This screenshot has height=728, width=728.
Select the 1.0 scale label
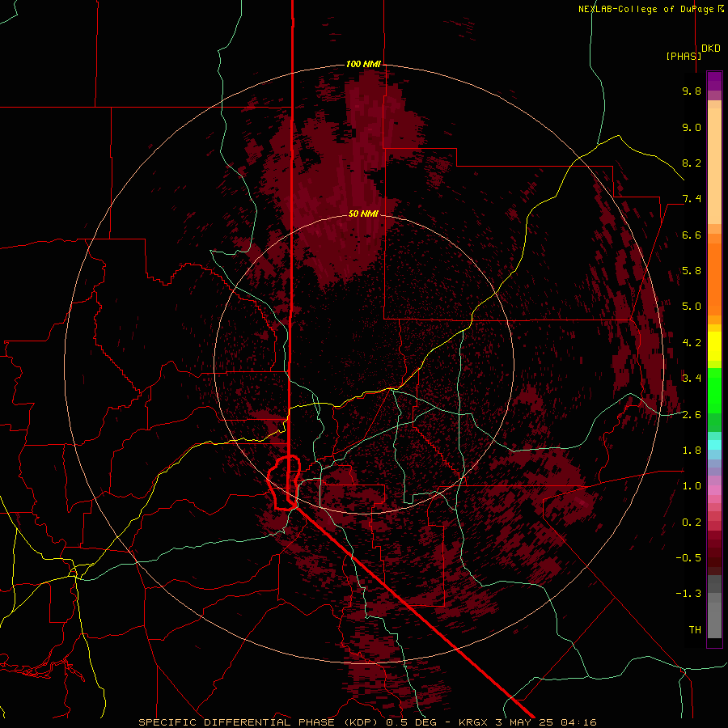pos(692,486)
